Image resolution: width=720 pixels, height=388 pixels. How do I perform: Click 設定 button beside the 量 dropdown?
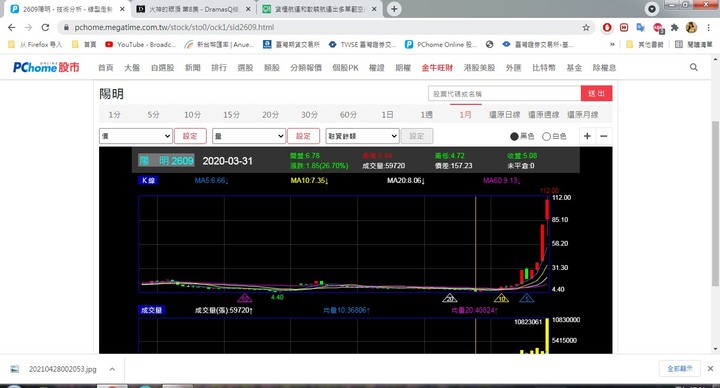303,136
